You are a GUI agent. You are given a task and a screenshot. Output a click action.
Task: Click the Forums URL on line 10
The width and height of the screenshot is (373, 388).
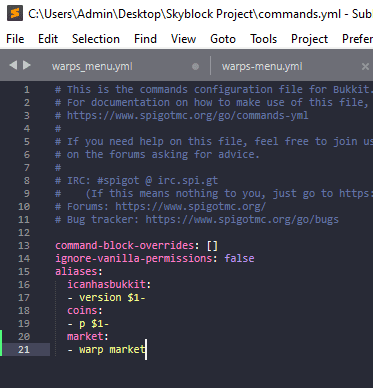click(x=191, y=206)
